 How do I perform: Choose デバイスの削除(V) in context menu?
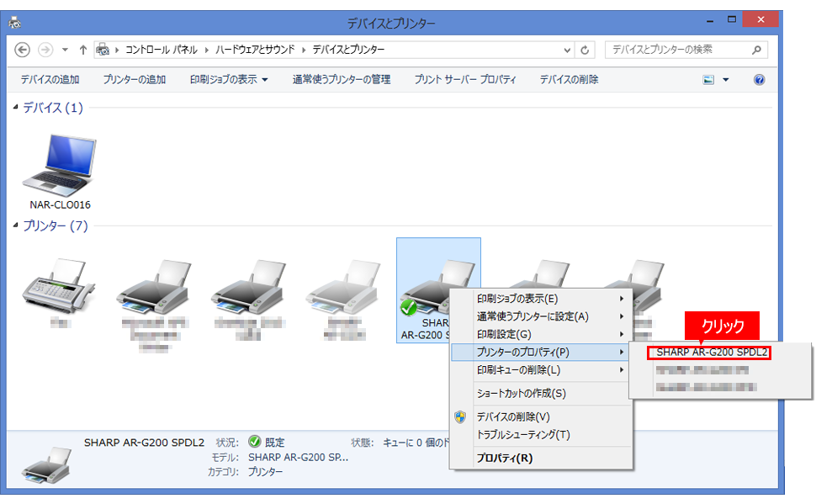pyautogui.click(x=513, y=416)
